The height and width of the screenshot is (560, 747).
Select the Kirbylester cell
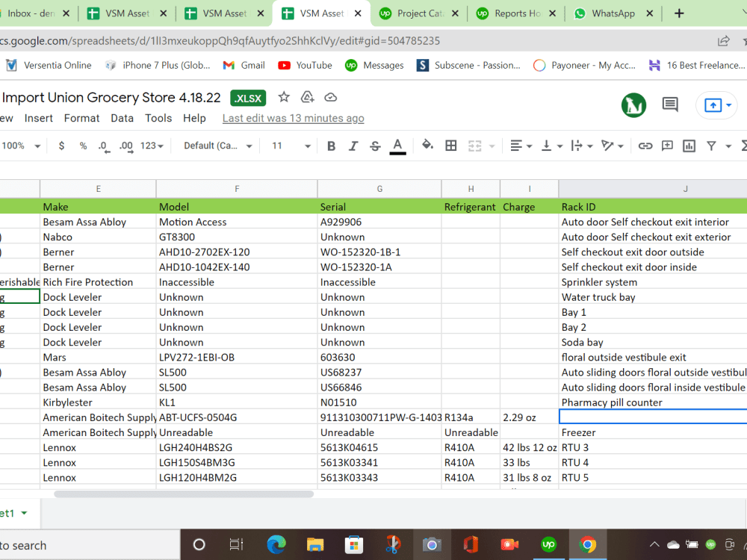(x=98, y=402)
